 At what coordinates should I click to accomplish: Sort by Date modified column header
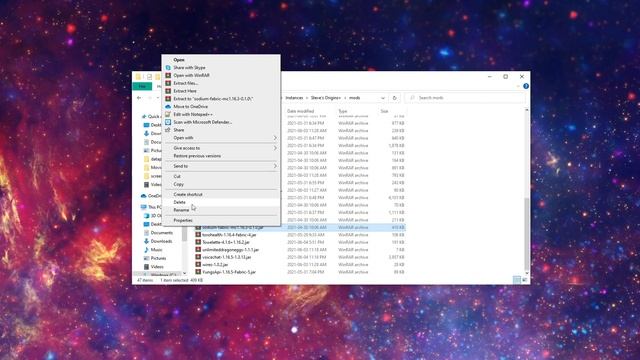point(300,111)
